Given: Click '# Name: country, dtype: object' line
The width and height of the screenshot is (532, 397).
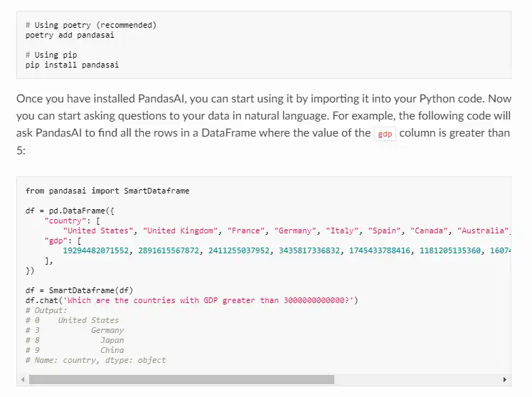Looking at the screenshot, I should tap(96, 360).
